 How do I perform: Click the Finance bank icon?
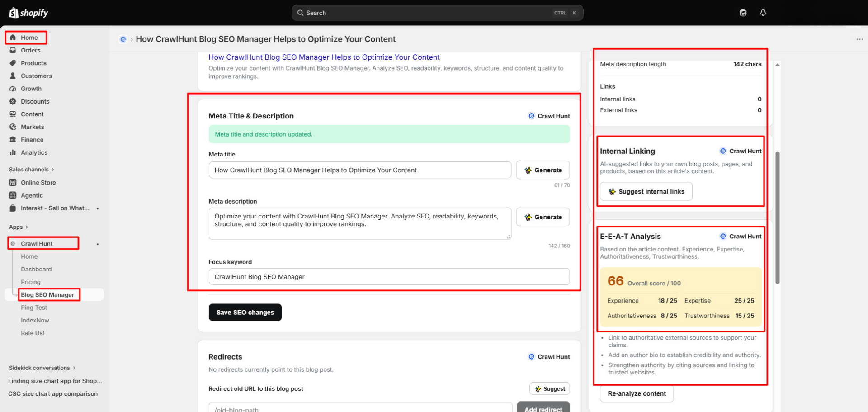click(x=13, y=140)
